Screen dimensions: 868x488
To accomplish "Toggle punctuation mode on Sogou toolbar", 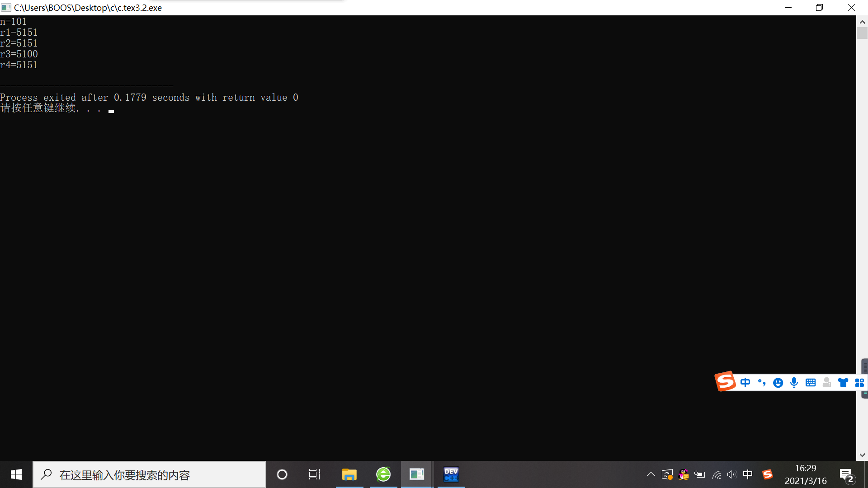I will click(762, 383).
